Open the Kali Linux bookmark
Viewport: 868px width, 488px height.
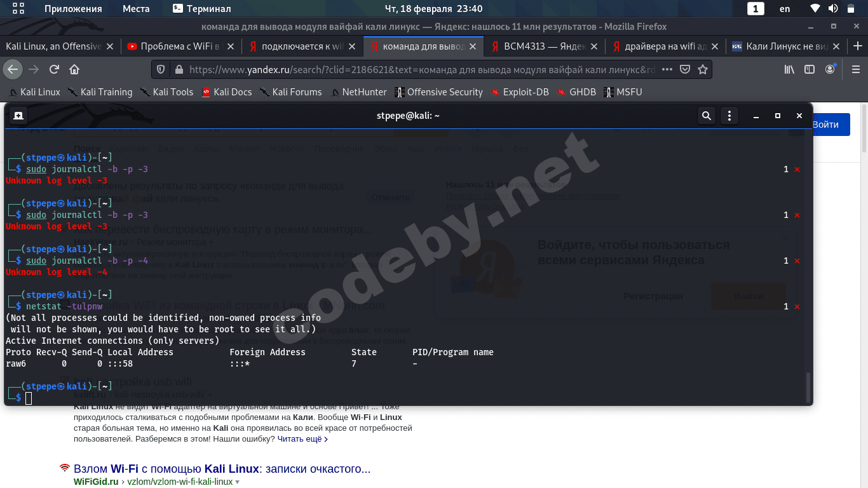[34, 92]
